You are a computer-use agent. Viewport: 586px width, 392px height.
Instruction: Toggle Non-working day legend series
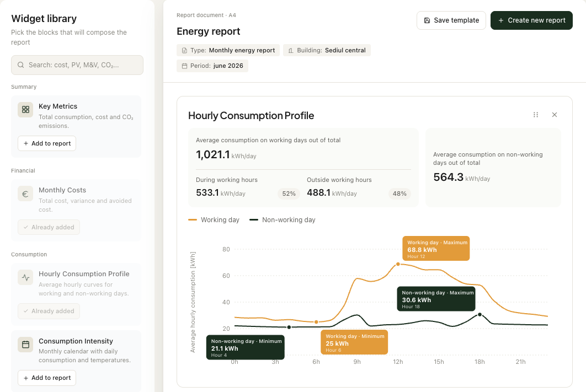tap(283, 220)
